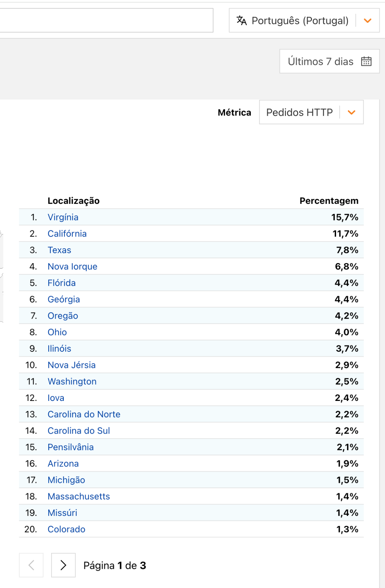This screenshot has width=385, height=588.
Task: Click the calendar icon for date range
Action: coord(366,61)
